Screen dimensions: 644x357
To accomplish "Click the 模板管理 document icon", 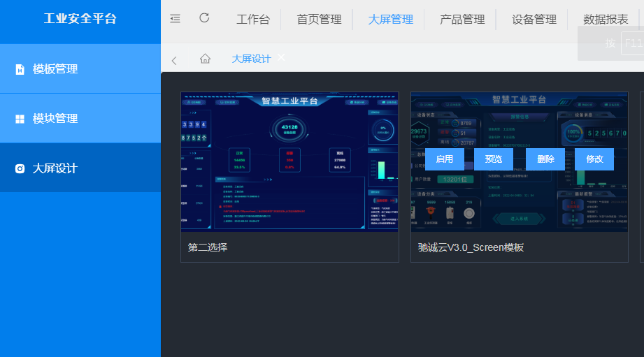I will 20,69.
